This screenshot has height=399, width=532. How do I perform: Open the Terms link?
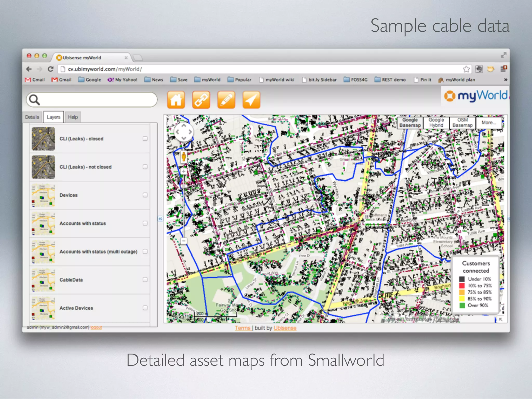click(x=243, y=328)
